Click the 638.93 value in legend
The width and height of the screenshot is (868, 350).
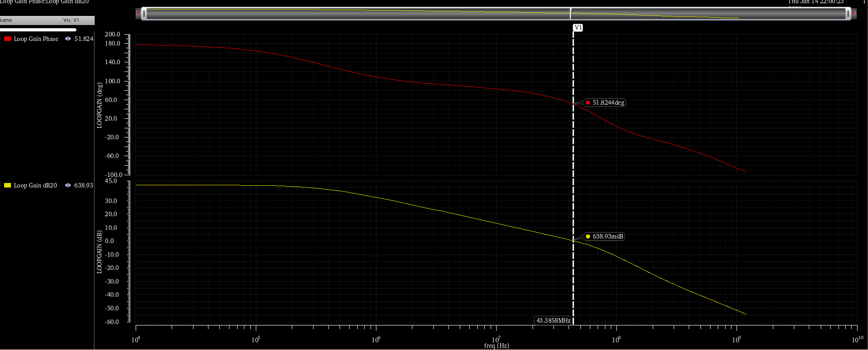click(x=84, y=186)
